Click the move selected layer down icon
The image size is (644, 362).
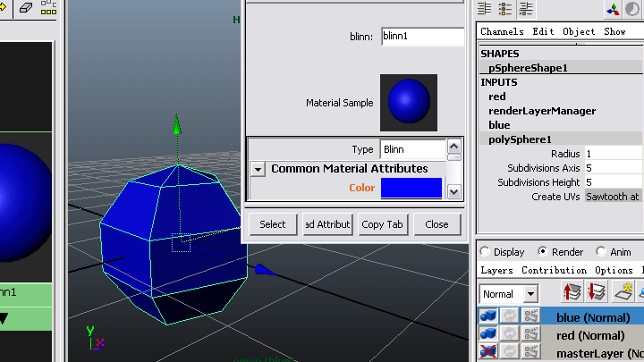[597, 292]
